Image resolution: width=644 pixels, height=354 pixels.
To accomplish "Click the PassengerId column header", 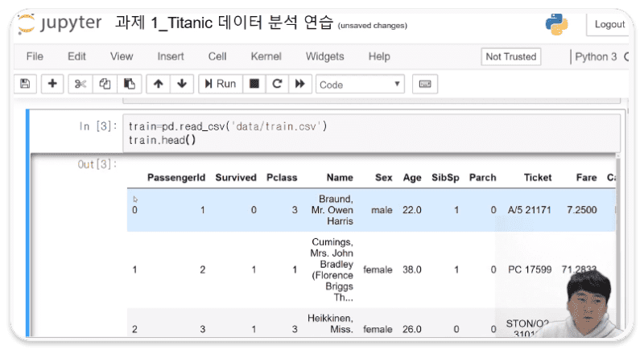I will pyautogui.click(x=176, y=178).
